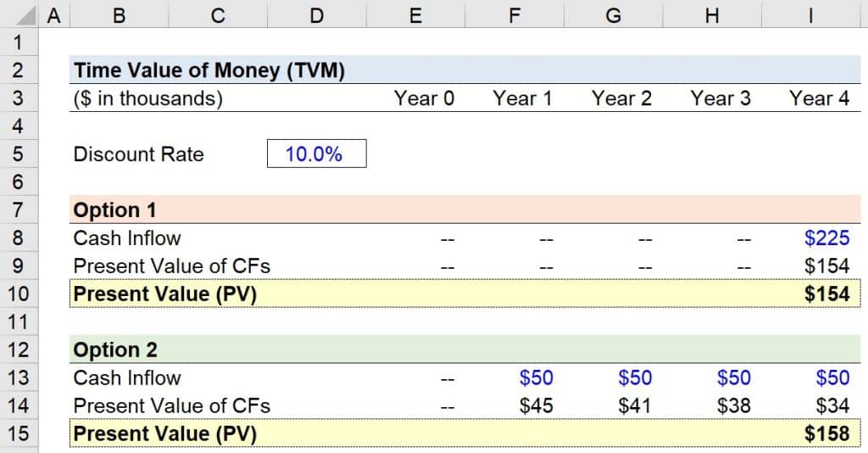This screenshot has width=868, height=453.
Task: Click Option 1 Cash Inflow label
Action: click(127, 238)
